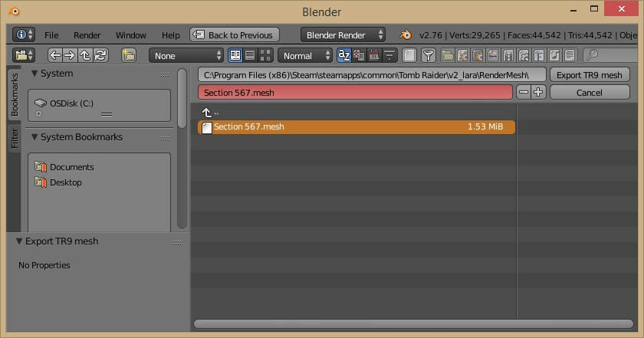Go forward to next folder
Image resolution: width=644 pixels, height=338 pixels.
(x=70, y=55)
